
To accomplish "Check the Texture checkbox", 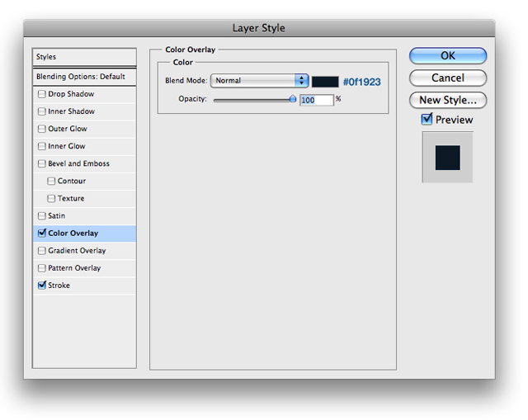I will click(x=51, y=198).
